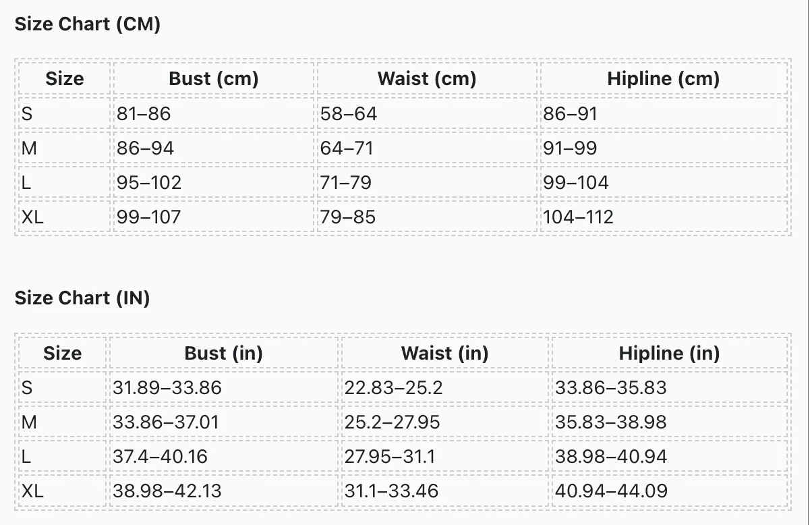Select the Waist (cm) column header
Viewport: 812px width, 525px height.
point(427,78)
